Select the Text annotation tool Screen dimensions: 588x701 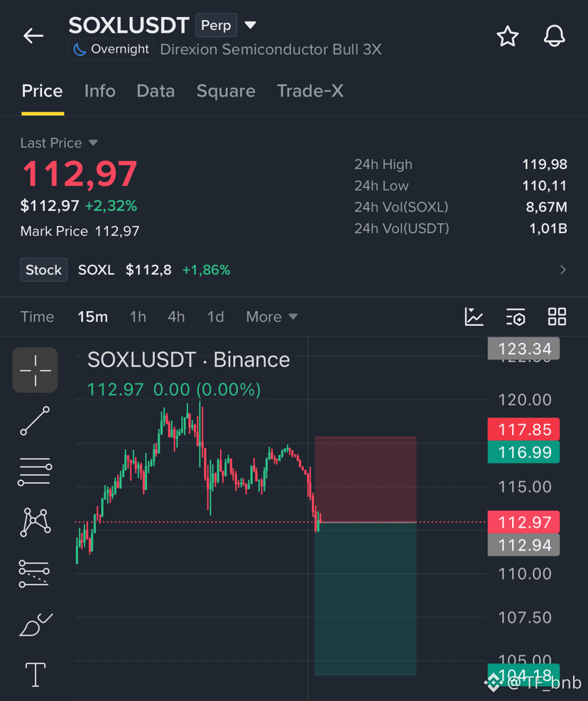(x=36, y=675)
